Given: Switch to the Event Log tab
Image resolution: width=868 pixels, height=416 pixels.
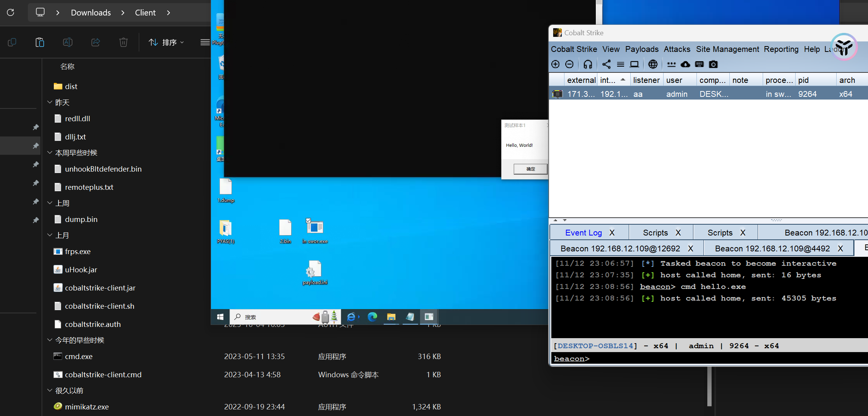Looking at the screenshot, I should point(583,232).
